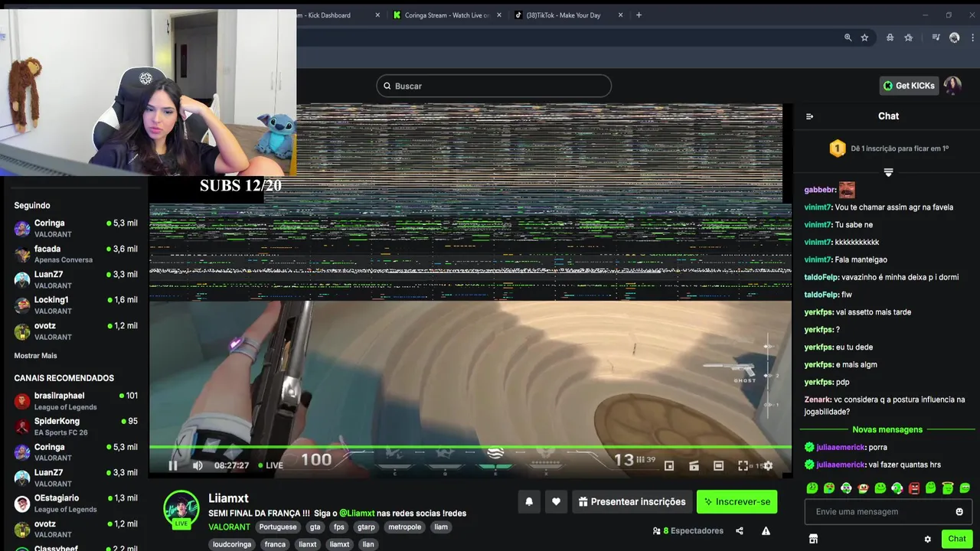The width and height of the screenshot is (980, 551).
Task: Bookmark this page with star icon
Action: pyautogui.click(x=864, y=37)
